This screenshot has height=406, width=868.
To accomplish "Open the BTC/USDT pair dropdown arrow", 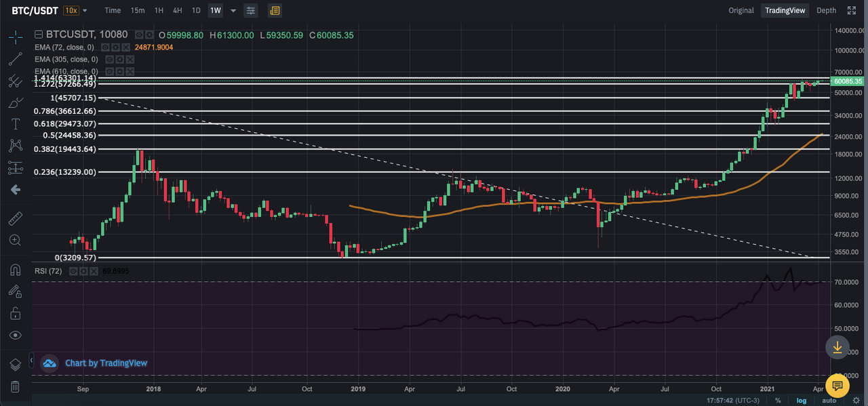I will 85,11.
